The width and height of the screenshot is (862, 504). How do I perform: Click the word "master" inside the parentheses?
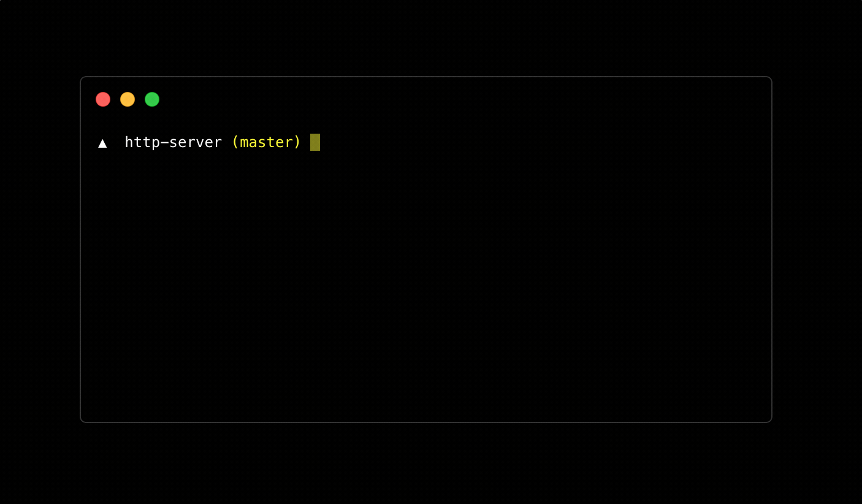point(267,142)
